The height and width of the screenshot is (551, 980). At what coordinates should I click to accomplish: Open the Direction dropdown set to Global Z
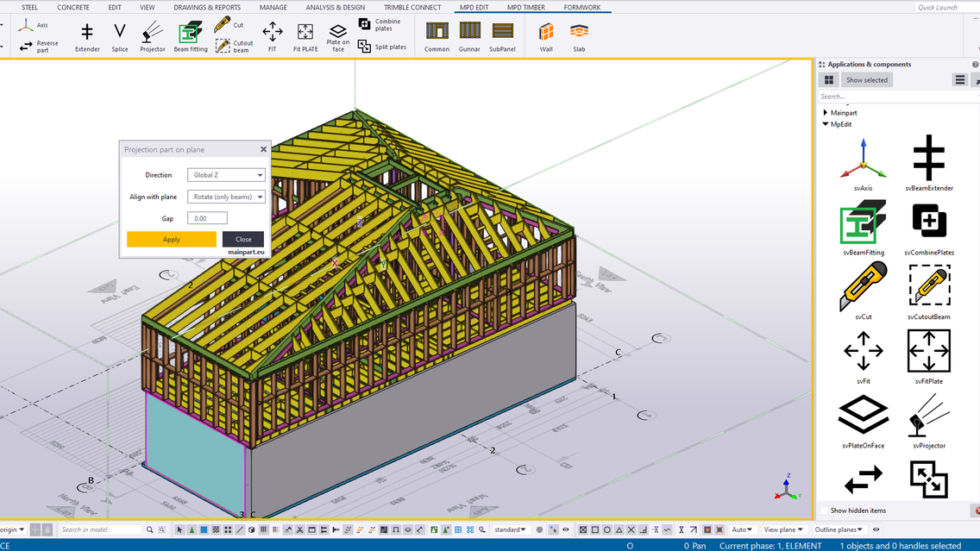pos(226,175)
